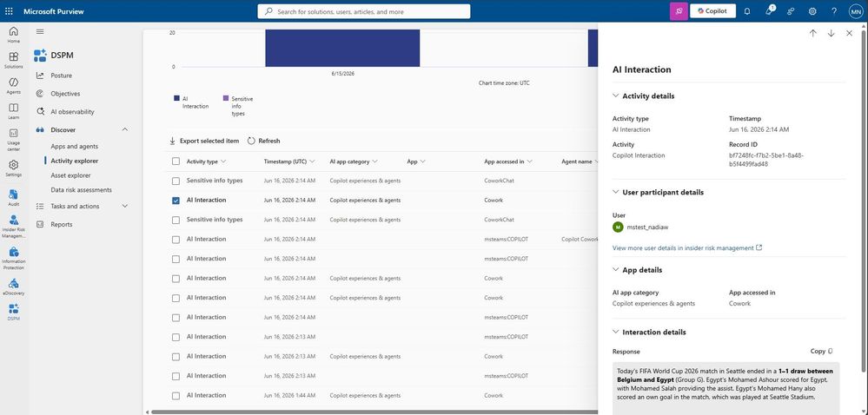Open Insider Risk Management in the left rail

[13, 226]
